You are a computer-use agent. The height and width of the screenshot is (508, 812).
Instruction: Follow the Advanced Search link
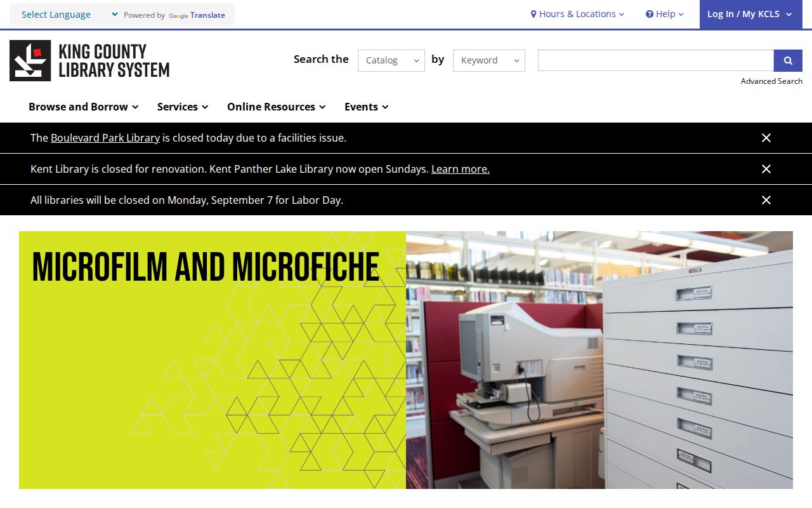(771, 81)
